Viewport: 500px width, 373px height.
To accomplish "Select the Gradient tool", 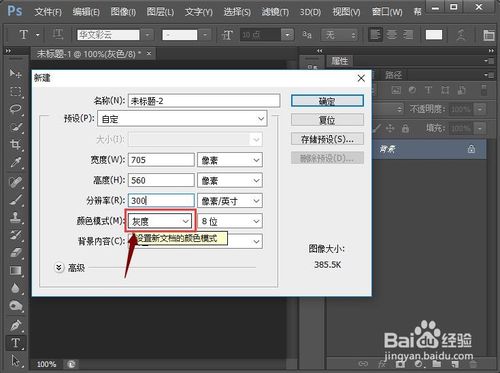I will [15, 271].
